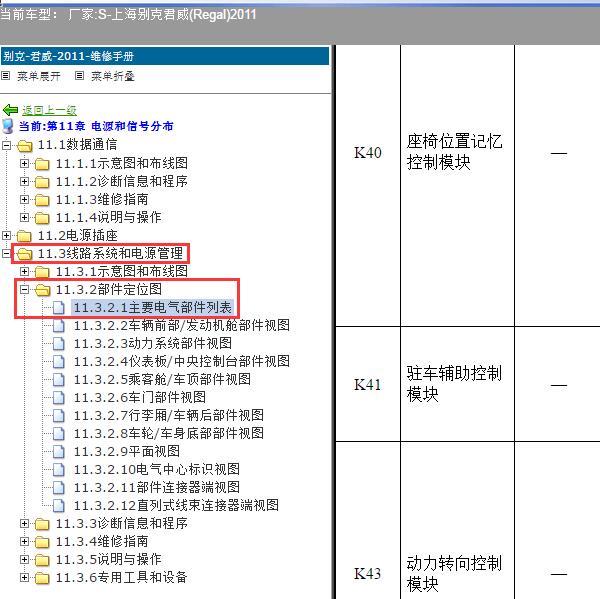Viewport: 600px width, 599px height.
Task: Click page icon of 11.3.2.3动力系统部件视图
Action: (59, 344)
